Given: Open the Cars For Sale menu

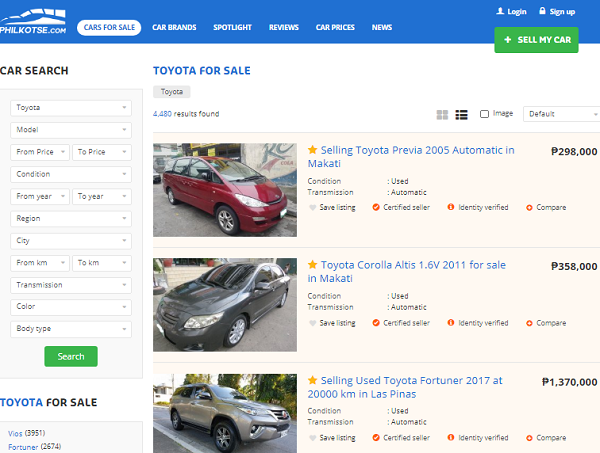Looking at the screenshot, I should click(x=109, y=28).
